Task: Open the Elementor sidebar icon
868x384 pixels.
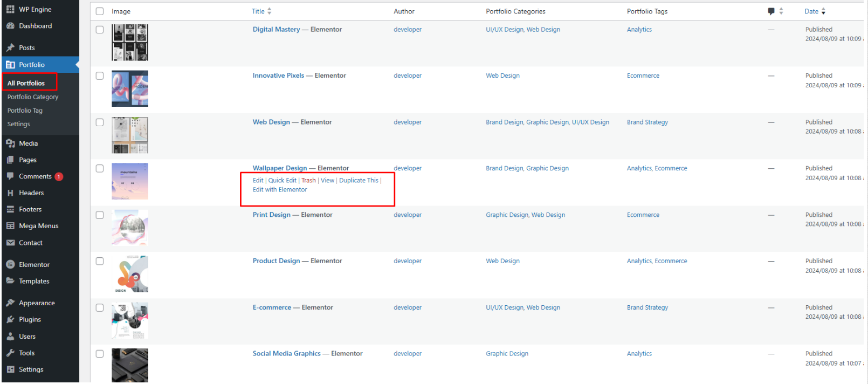Action: click(x=10, y=264)
